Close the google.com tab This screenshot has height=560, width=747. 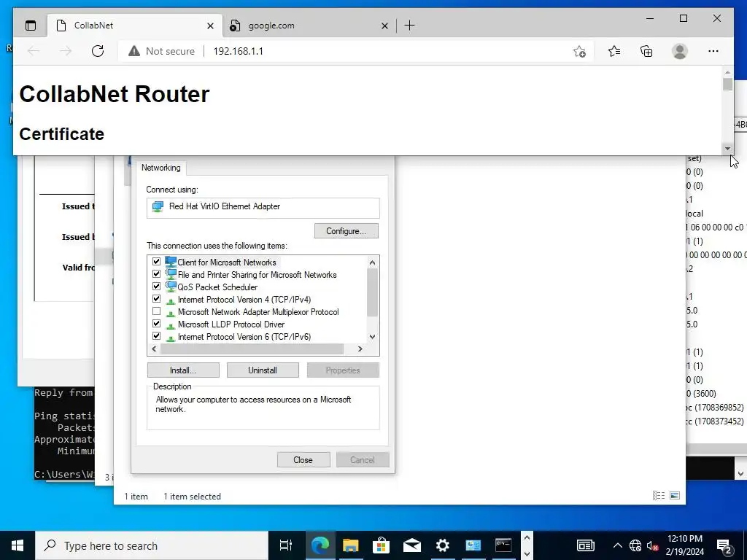point(384,26)
